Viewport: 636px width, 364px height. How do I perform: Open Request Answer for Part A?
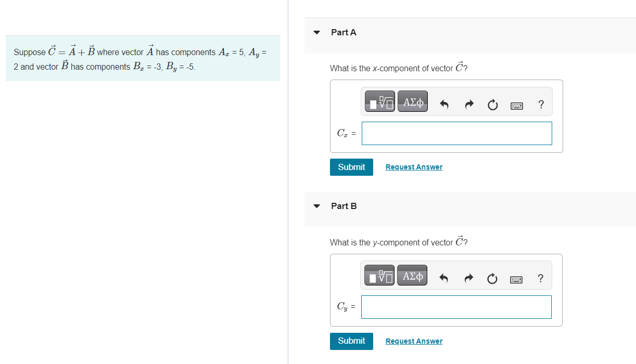414,166
